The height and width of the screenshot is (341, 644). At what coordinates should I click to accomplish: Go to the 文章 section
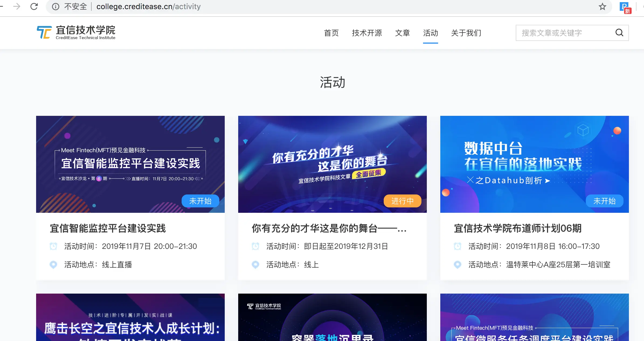coord(402,33)
